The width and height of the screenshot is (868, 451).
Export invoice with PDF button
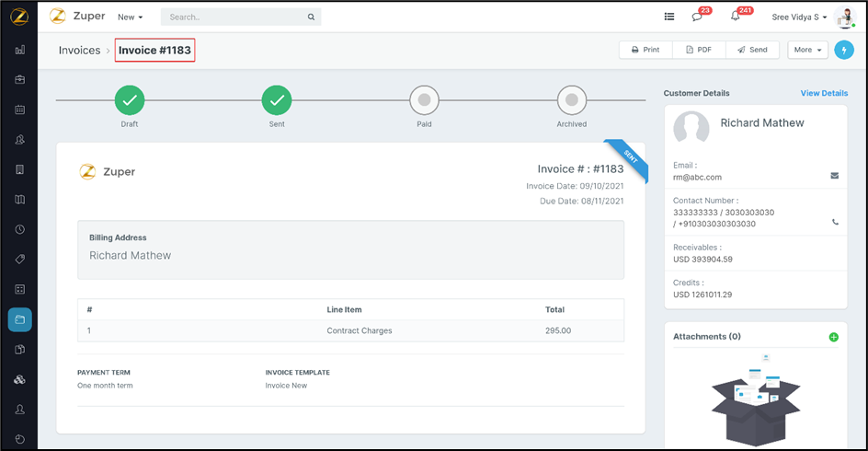click(699, 50)
